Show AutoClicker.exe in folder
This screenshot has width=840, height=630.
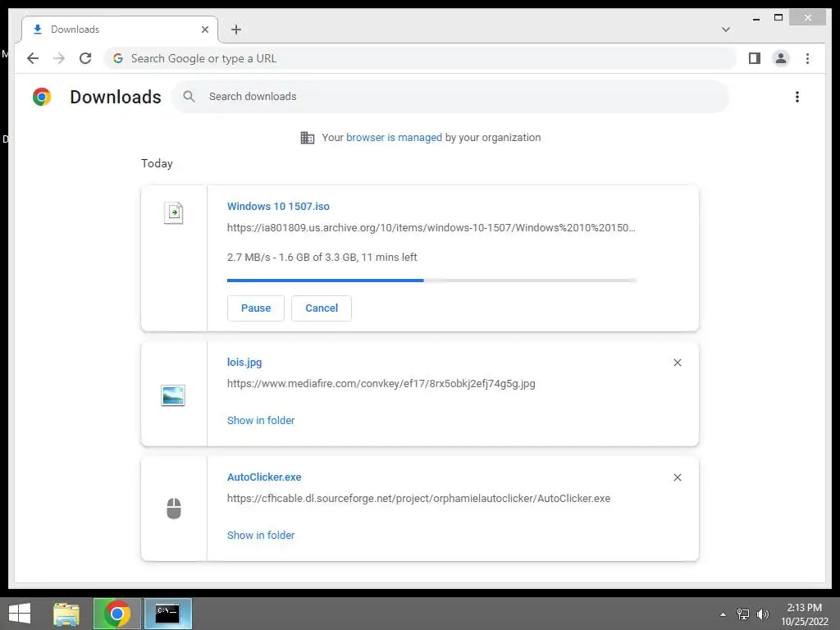(x=261, y=535)
